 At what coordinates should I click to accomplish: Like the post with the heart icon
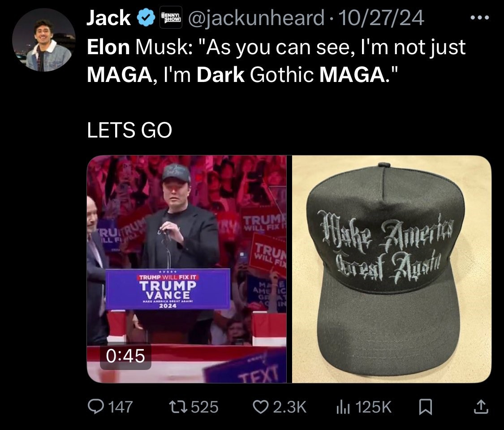click(261, 407)
